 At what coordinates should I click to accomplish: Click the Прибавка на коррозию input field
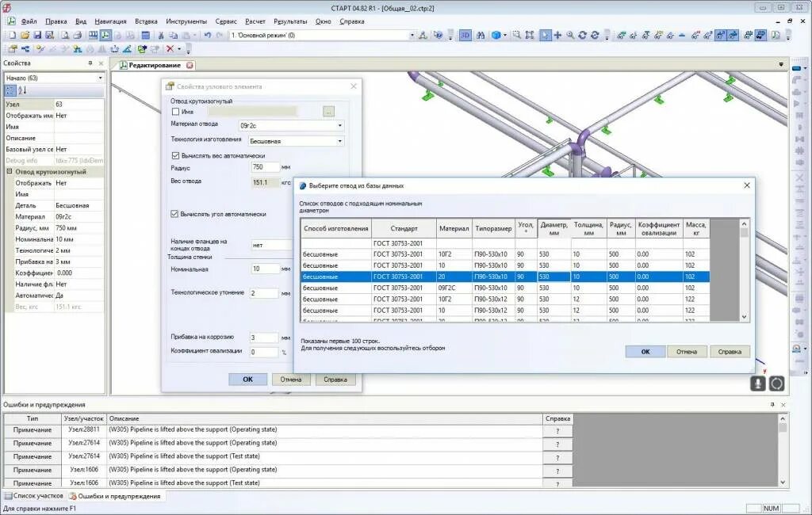tap(264, 338)
